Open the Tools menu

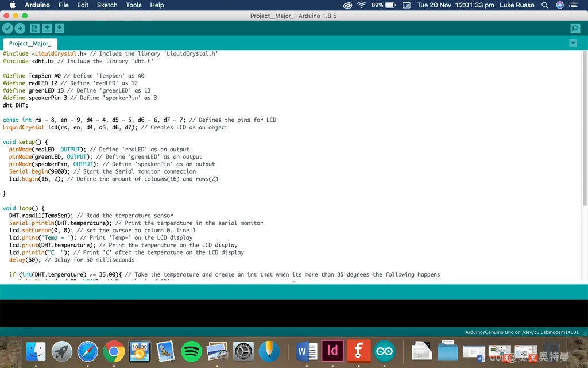[133, 5]
